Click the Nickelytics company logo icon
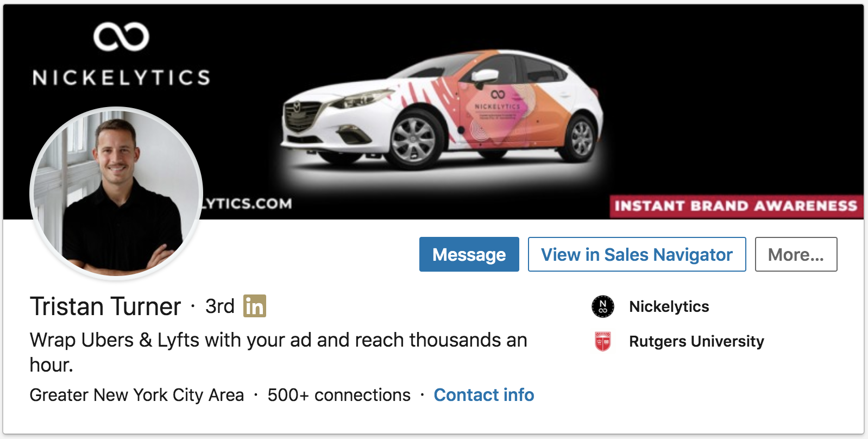This screenshot has width=868, height=439. [x=602, y=306]
